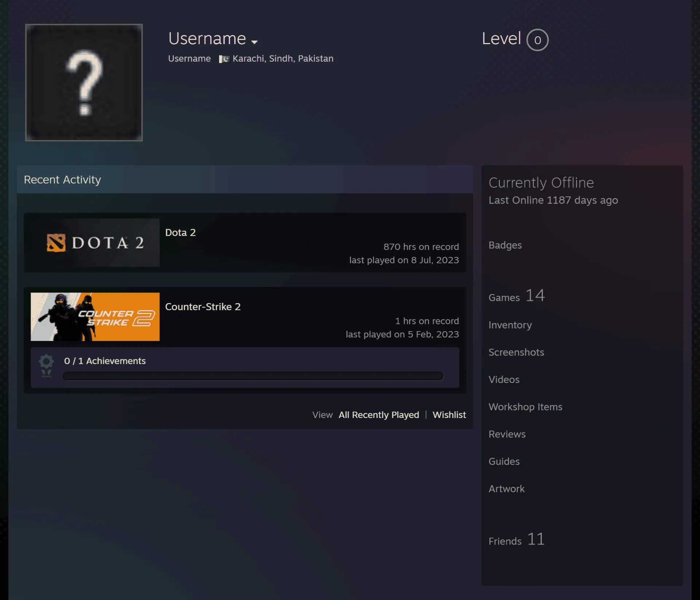Screen dimensions: 700x600
Task: Click 'last played on 8 Jul, 2023'
Action: (404, 260)
